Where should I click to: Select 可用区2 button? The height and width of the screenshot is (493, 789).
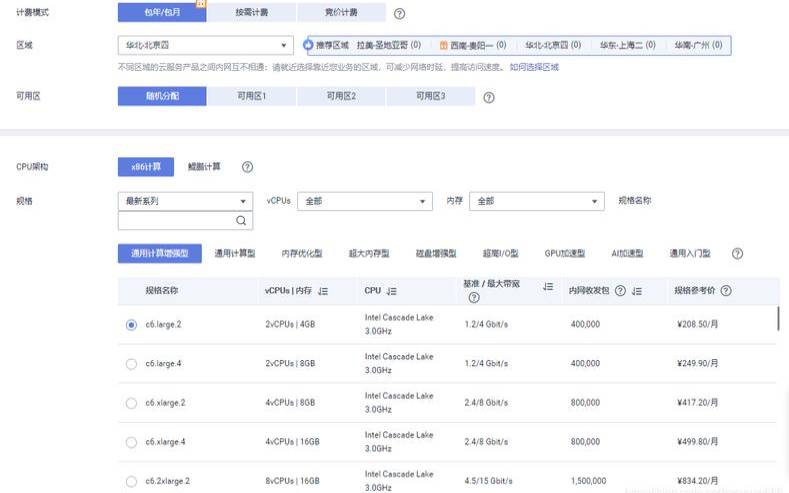click(x=341, y=96)
